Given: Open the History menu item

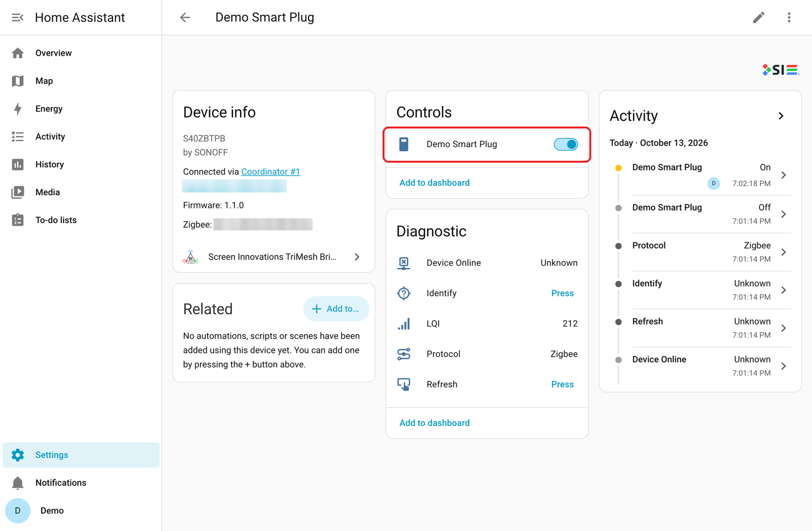Looking at the screenshot, I should [x=81, y=165].
